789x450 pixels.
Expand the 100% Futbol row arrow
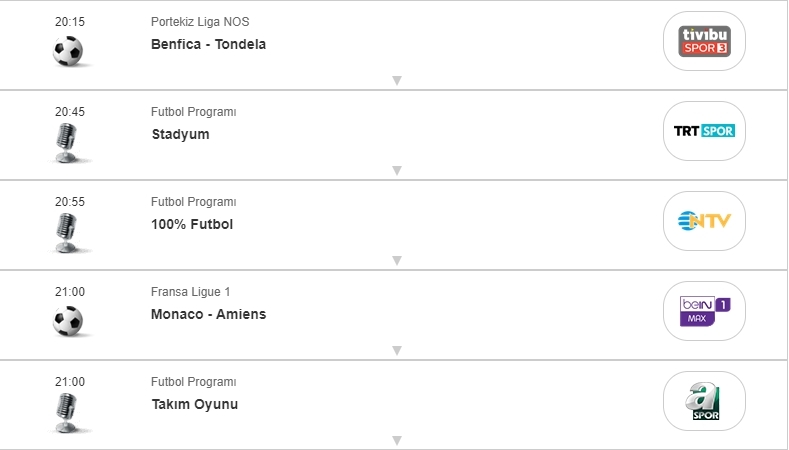(x=396, y=260)
